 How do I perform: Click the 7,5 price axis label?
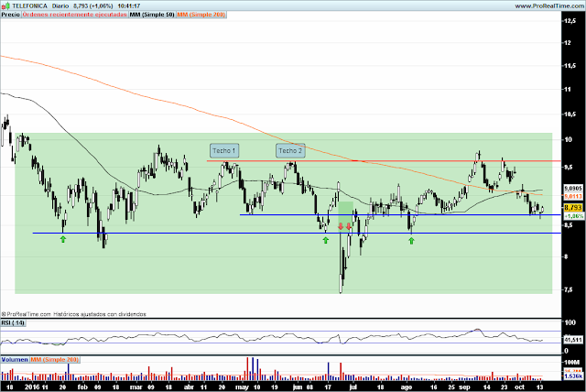[570, 290]
